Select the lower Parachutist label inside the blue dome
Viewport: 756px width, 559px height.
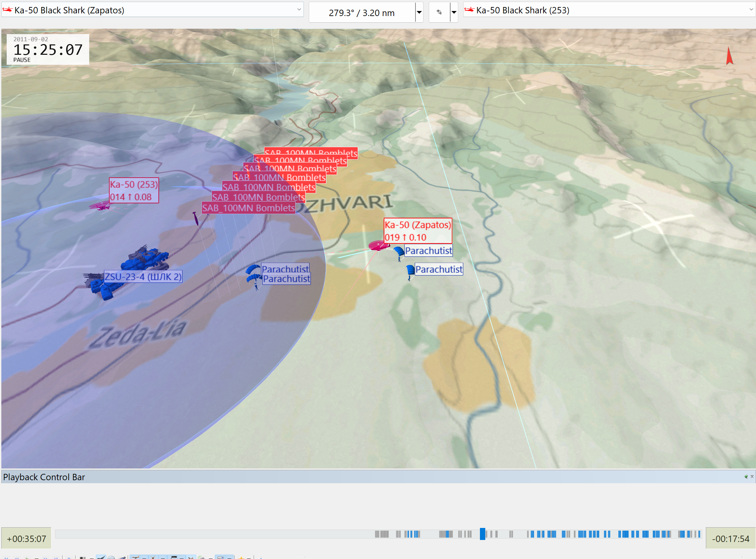pyautogui.click(x=286, y=279)
